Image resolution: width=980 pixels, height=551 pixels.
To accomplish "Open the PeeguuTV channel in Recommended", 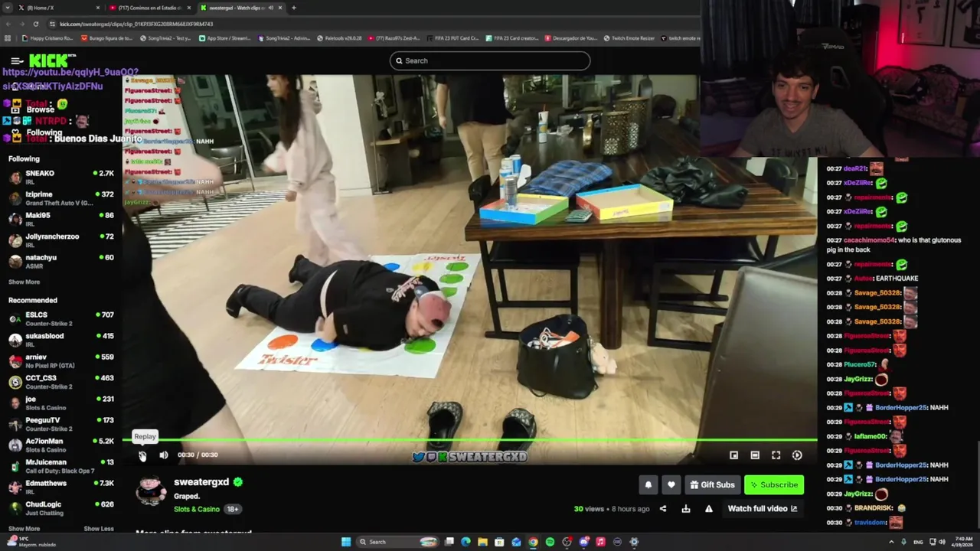I will point(61,424).
